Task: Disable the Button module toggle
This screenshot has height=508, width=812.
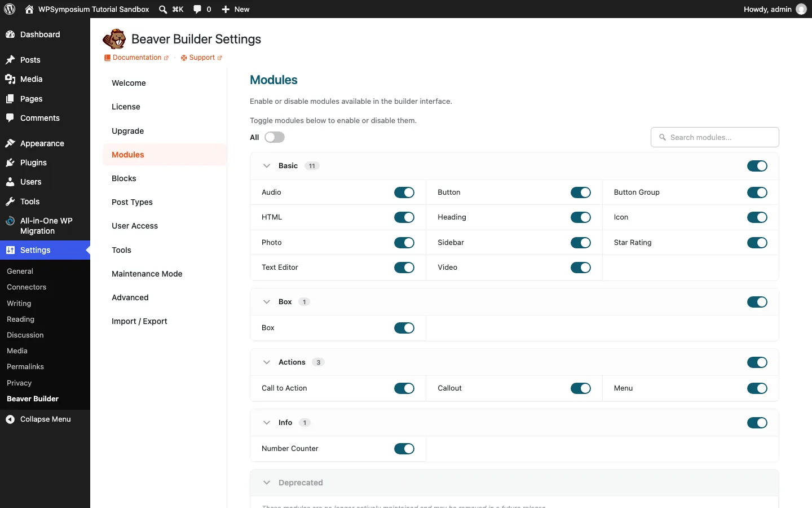Action: point(581,192)
